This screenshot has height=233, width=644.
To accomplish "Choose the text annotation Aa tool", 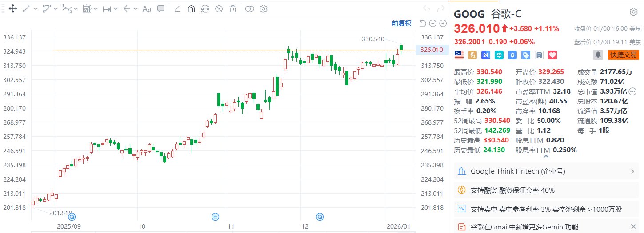I will point(147,8).
